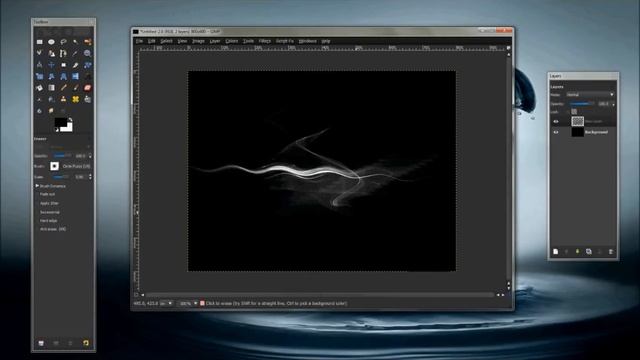640x360 pixels.
Task: Select the Measure tool
Action: 40,65
